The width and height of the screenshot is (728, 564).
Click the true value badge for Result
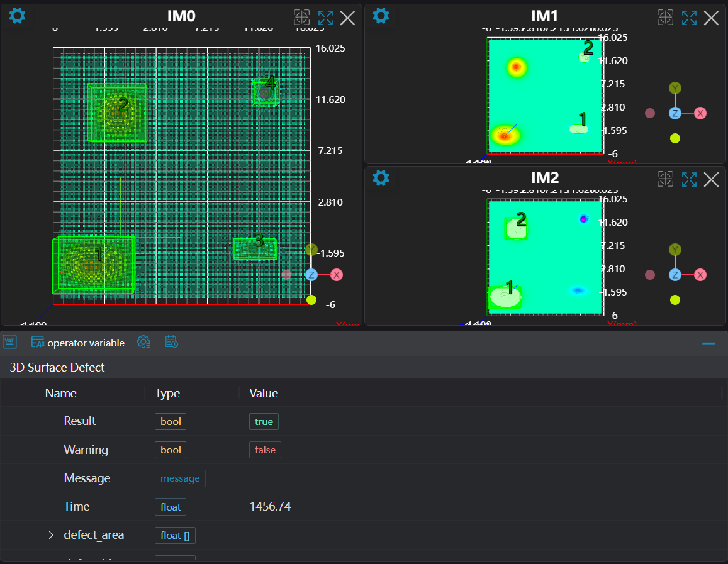[x=264, y=421]
